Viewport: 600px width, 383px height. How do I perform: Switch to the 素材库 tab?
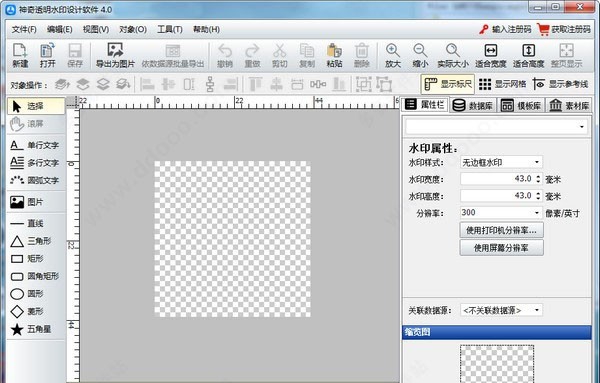[x=569, y=105]
